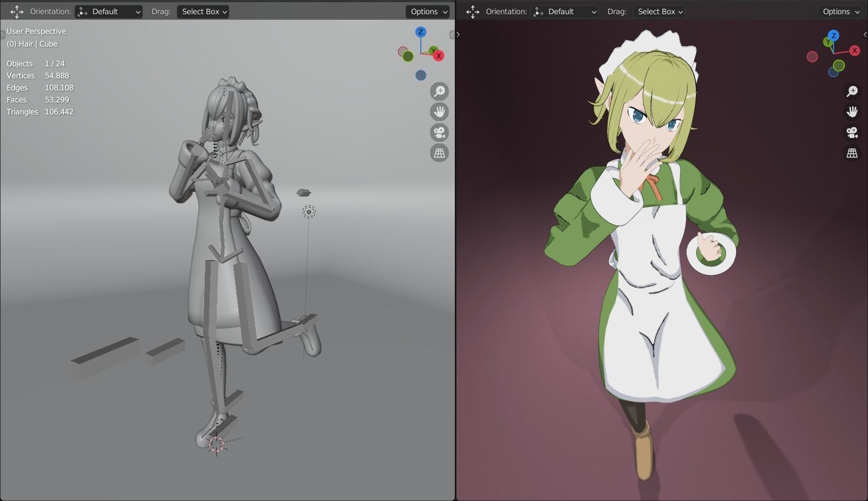The width and height of the screenshot is (868, 501).
Task: Click transform orientation gizmo icon in left header
Action: (x=17, y=11)
